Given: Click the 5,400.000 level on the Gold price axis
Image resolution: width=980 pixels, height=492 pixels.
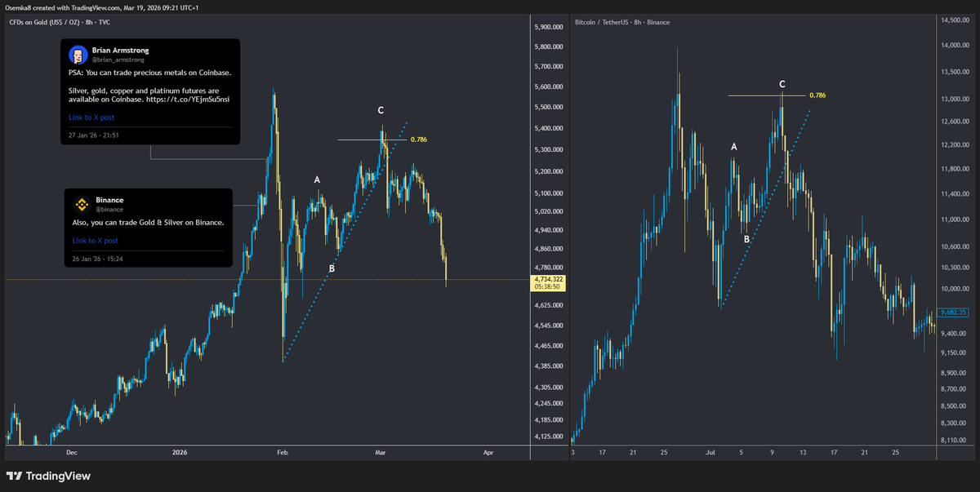Looking at the screenshot, I should (547, 128).
